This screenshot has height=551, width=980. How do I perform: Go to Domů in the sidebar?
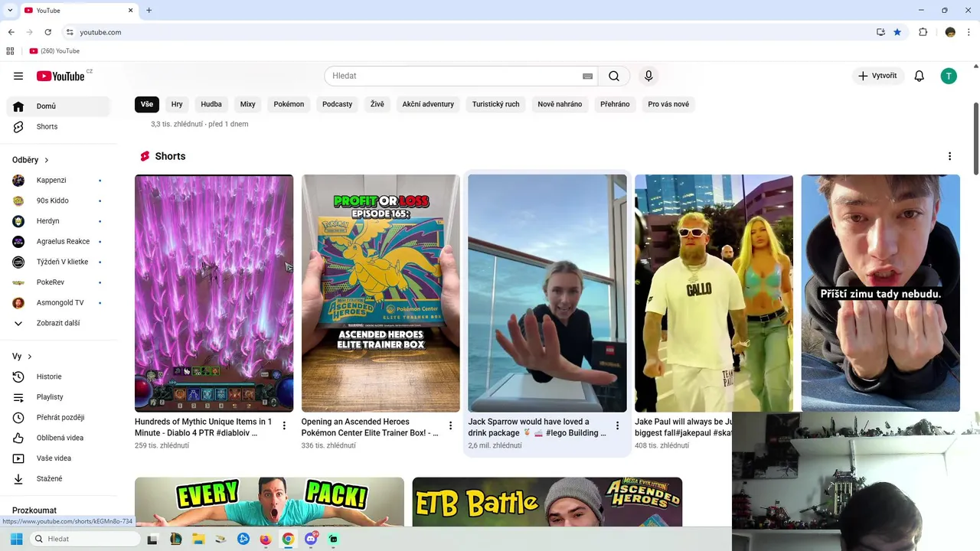pos(58,106)
